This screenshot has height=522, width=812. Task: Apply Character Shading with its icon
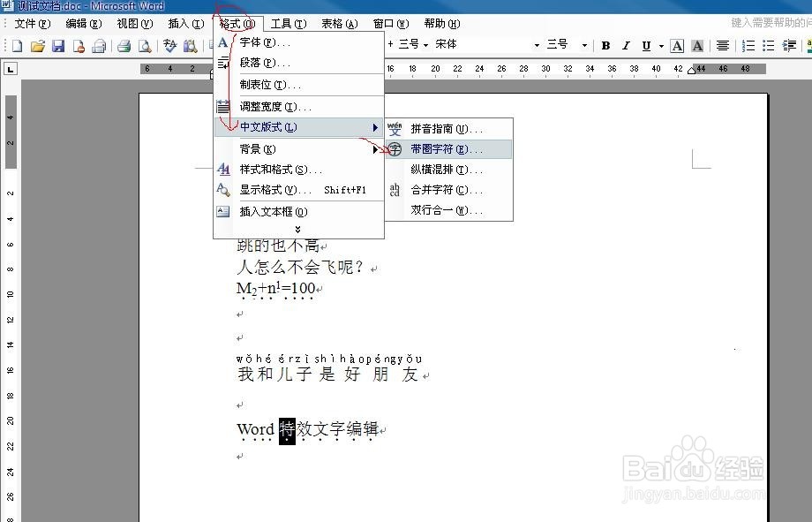click(696, 46)
